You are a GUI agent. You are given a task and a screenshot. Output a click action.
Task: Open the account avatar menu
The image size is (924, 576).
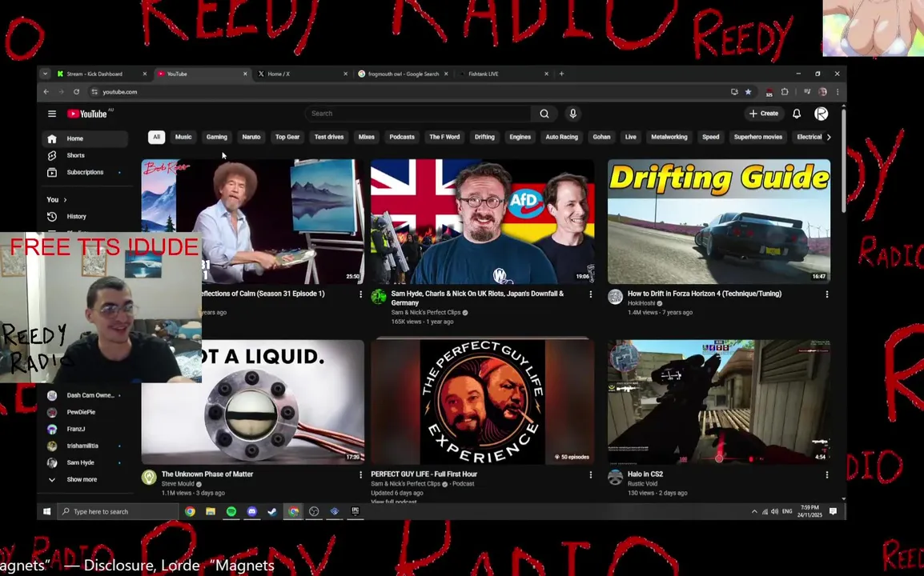[821, 114]
